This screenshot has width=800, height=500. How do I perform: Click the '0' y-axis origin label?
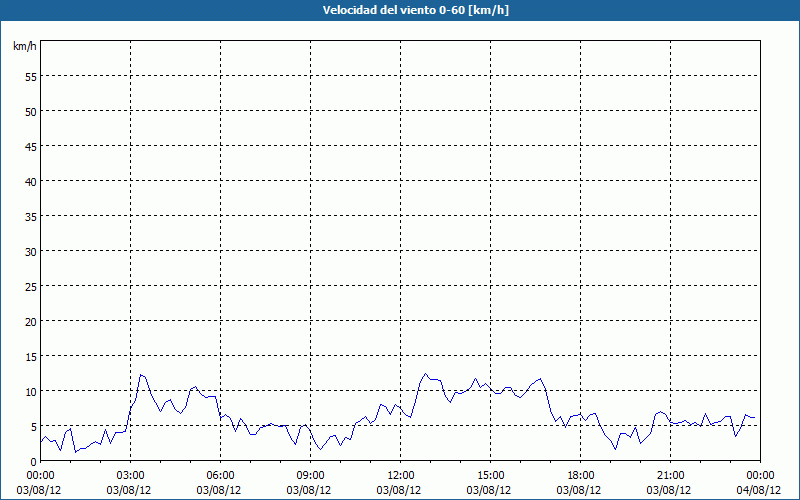click(34, 462)
